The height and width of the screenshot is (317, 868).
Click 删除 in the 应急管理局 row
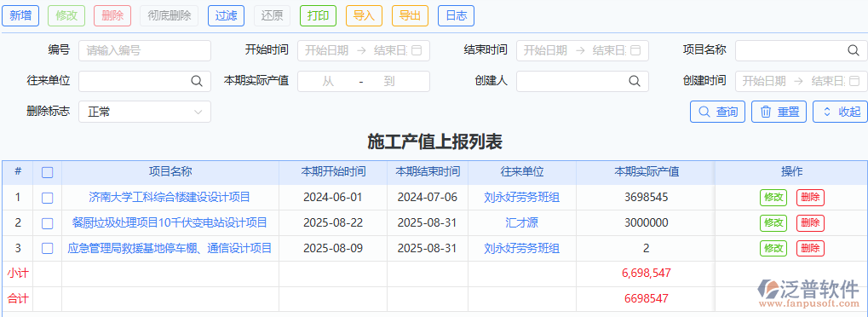point(810,248)
